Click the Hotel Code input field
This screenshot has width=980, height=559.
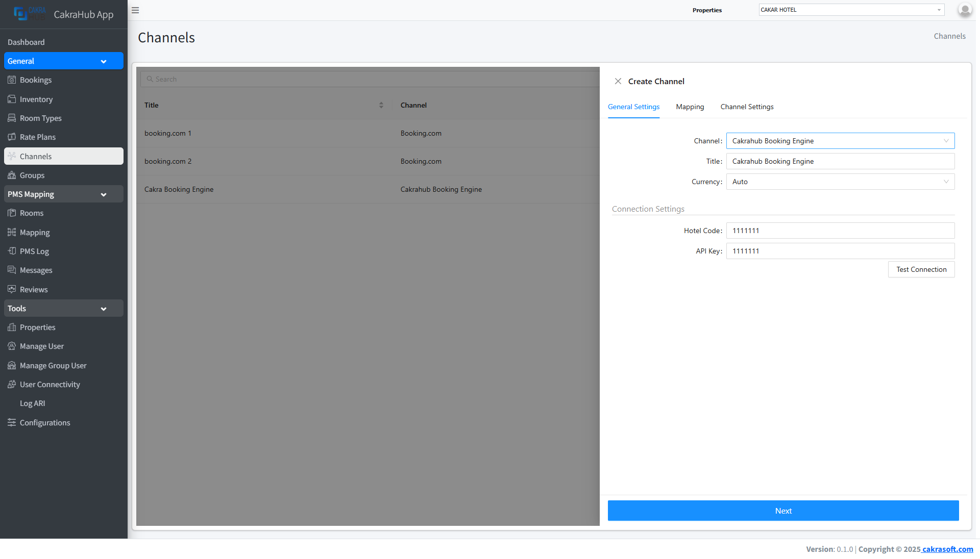pyautogui.click(x=840, y=231)
